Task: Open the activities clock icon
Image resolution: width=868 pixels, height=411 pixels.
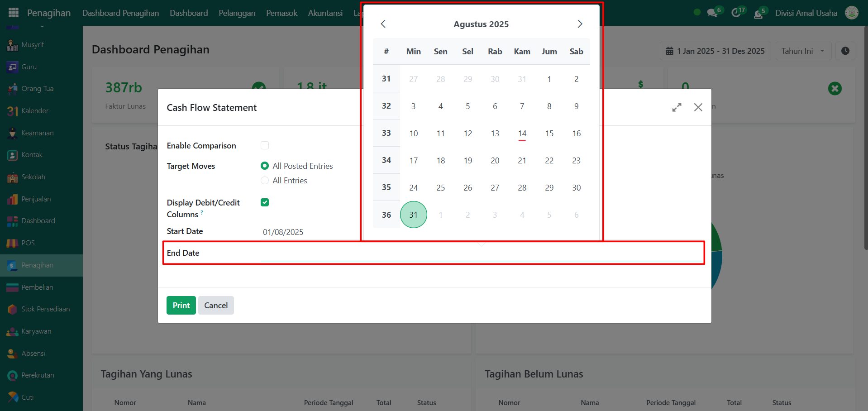Action: pyautogui.click(x=736, y=13)
